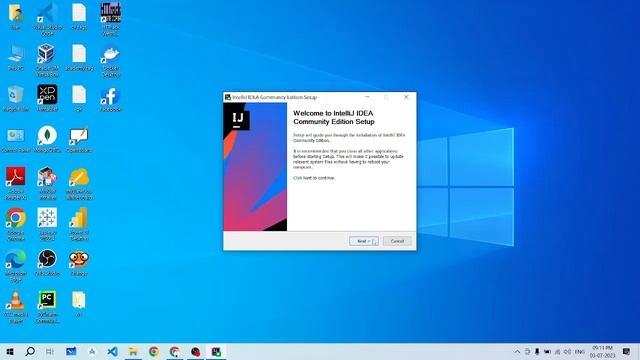This screenshot has height=360, width=640.
Task: Open the Windows Start menu
Action: [x=10, y=351]
